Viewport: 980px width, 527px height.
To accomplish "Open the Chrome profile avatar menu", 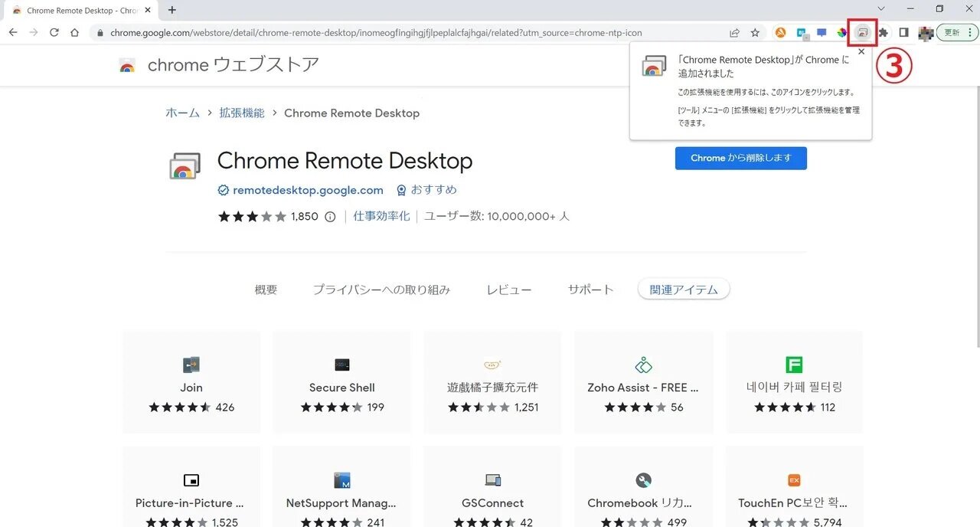I will pyautogui.click(x=926, y=33).
